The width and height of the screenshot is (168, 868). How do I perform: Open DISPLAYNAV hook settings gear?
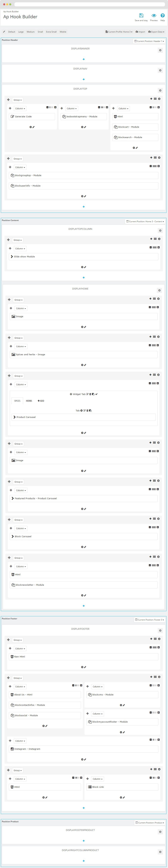coord(160,70)
